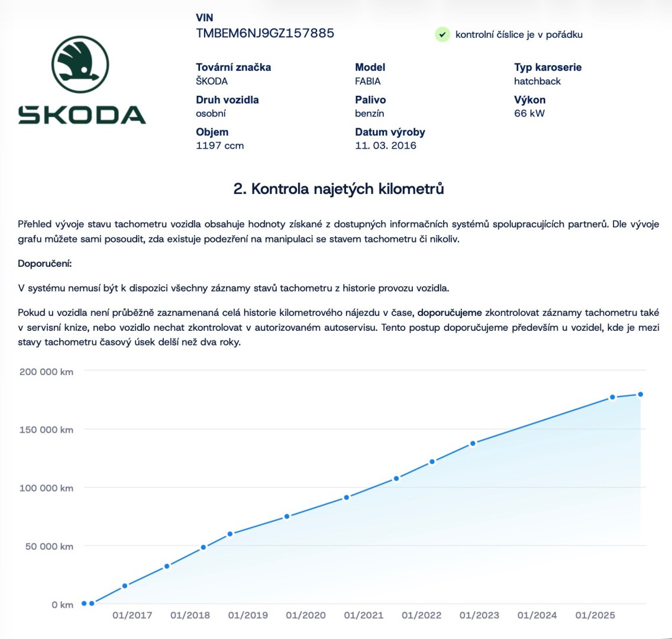Click the data point near 60 000 km in late 2018
672x639 pixels.
(x=230, y=534)
